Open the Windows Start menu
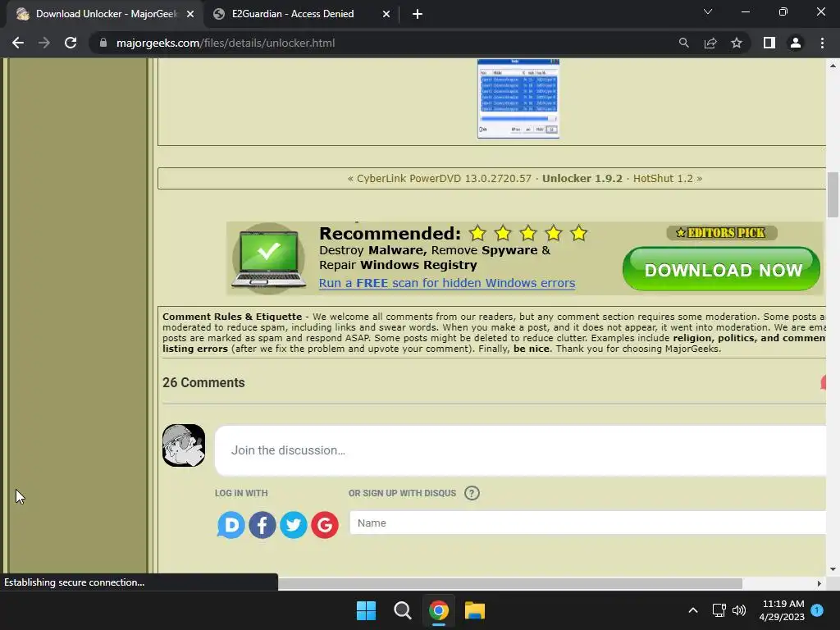Image resolution: width=840 pixels, height=630 pixels. click(367, 610)
